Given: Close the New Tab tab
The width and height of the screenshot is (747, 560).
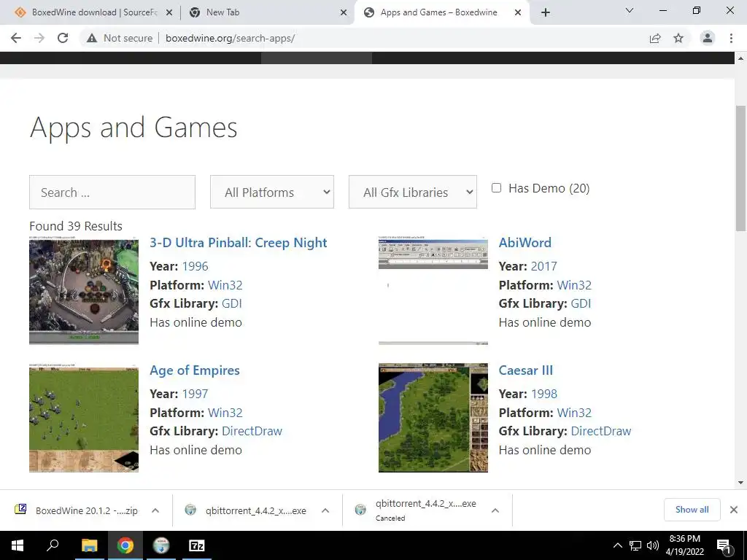Looking at the screenshot, I should 344,13.
